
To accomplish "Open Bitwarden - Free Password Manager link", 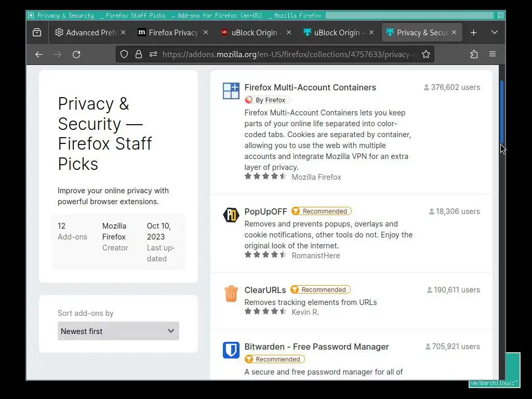I will (x=316, y=347).
